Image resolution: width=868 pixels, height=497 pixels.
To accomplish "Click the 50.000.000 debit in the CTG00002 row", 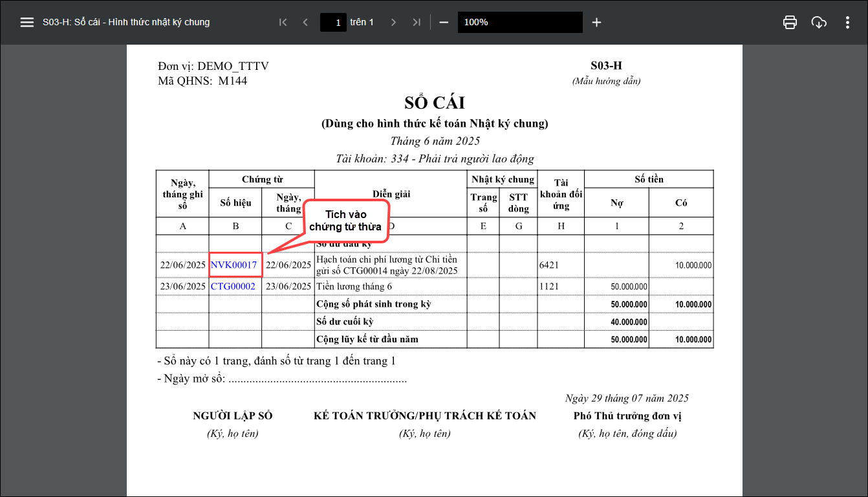I will (x=627, y=287).
